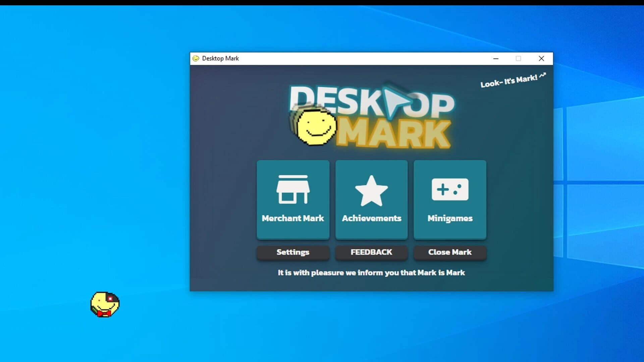Minimize the Desktop Mark window
The image size is (644, 362).
pos(496,58)
